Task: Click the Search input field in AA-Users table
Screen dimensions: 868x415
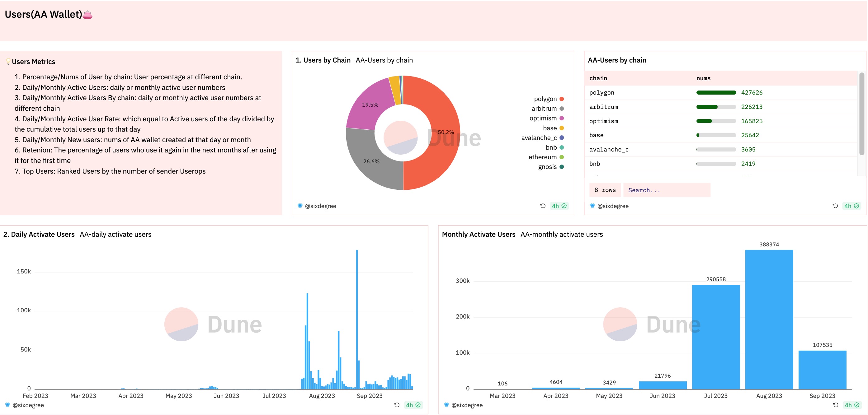Action: click(x=667, y=190)
